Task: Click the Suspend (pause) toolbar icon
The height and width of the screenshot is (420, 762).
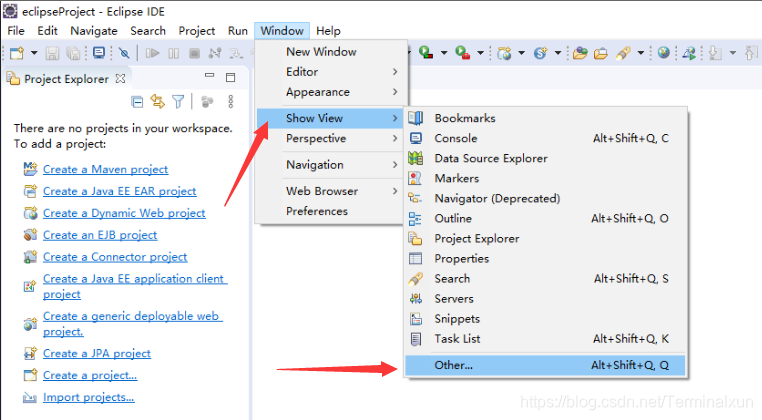Action: pos(173,52)
